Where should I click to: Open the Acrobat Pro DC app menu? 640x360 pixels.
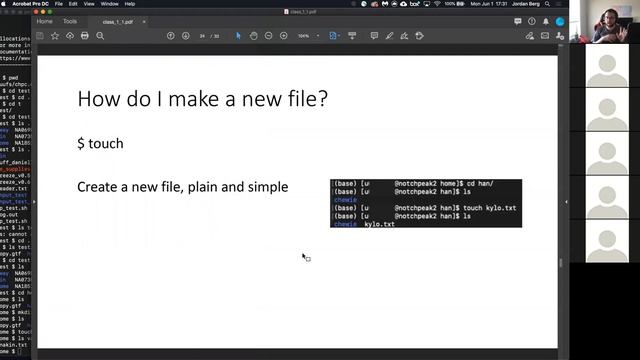point(31,4)
